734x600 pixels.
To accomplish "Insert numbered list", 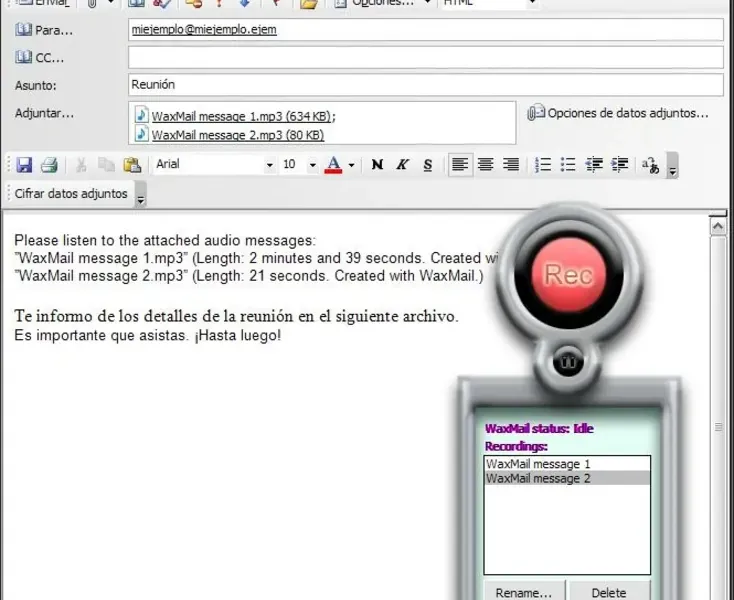I will click(543, 165).
